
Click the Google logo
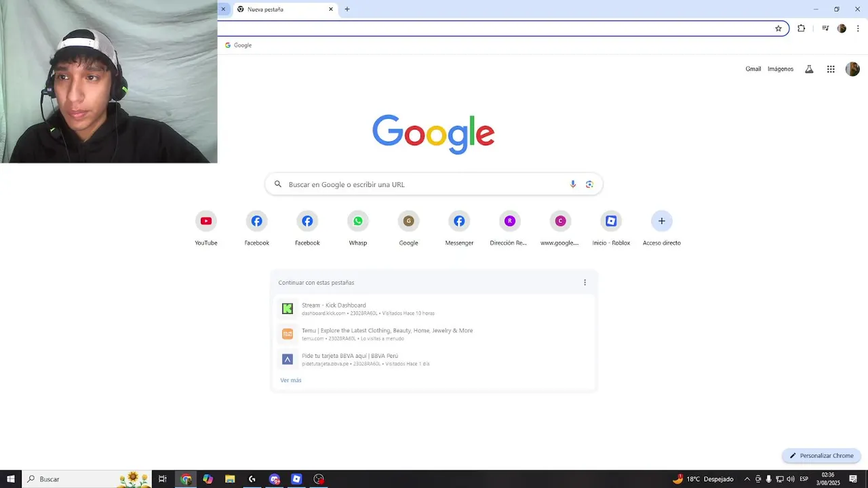(x=433, y=134)
